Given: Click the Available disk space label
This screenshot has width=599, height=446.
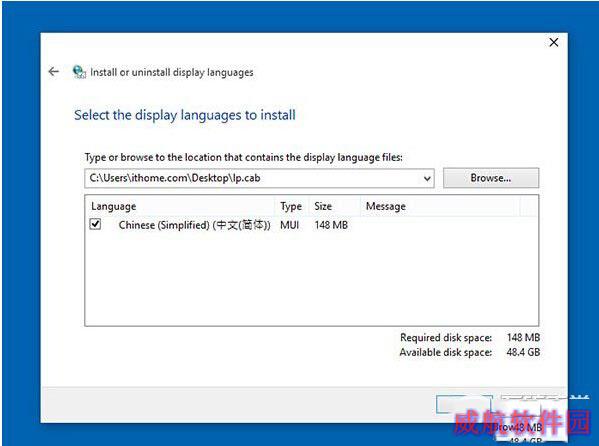Looking at the screenshot, I should coord(445,352).
